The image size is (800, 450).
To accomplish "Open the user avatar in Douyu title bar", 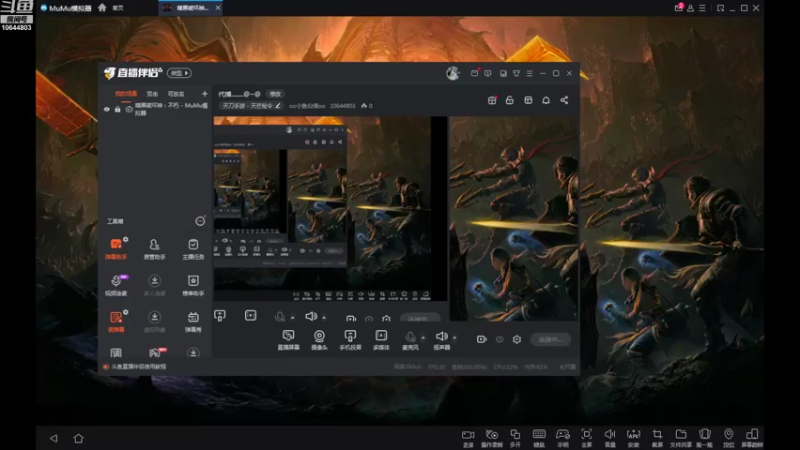I will pyautogui.click(x=453, y=73).
